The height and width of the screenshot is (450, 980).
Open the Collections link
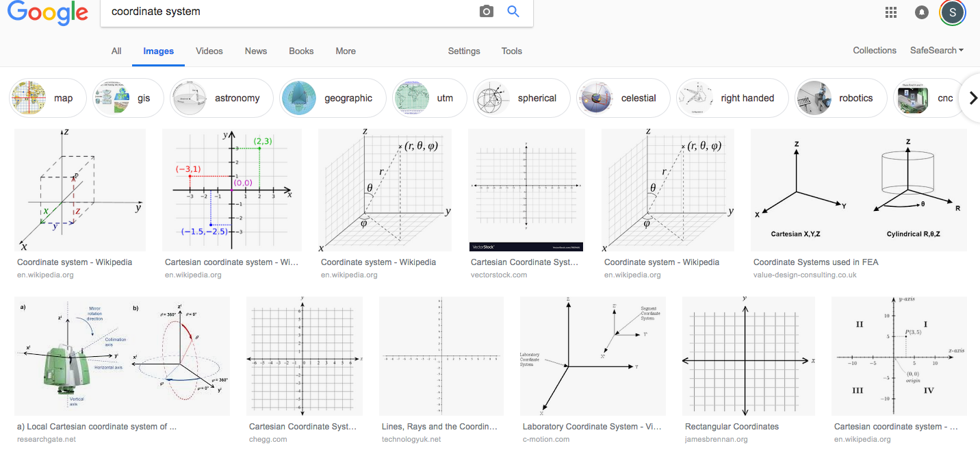875,51
